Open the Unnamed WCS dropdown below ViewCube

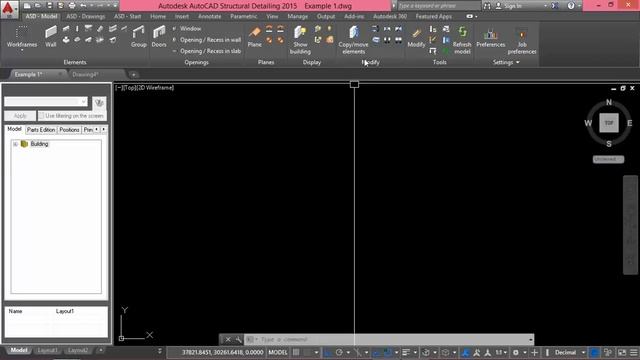tap(608, 159)
